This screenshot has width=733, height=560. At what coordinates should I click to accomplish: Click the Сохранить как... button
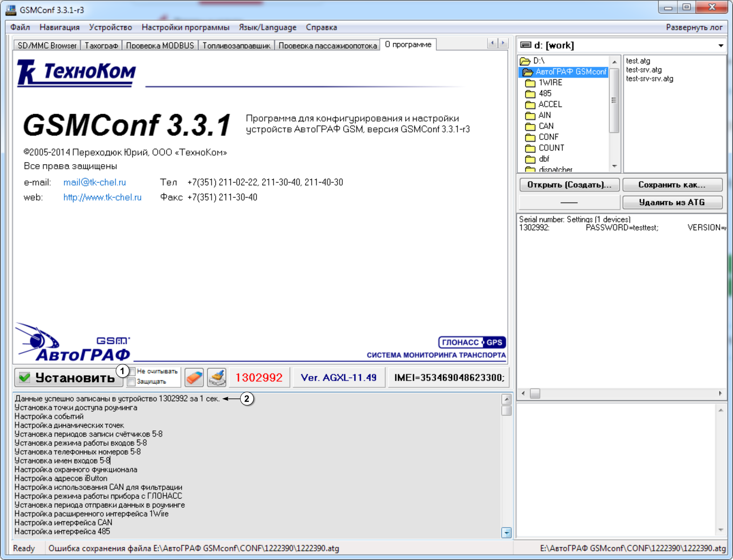click(672, 185)
